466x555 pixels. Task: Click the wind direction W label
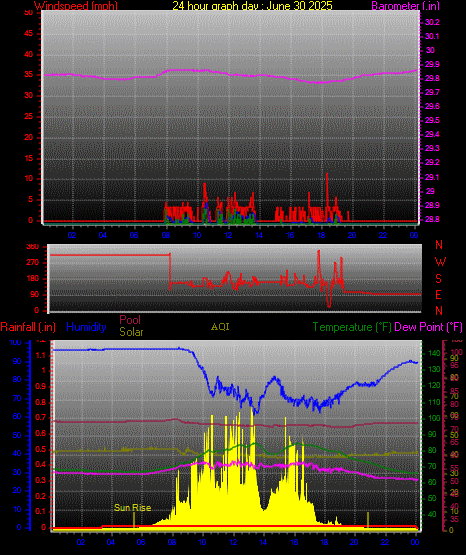pyautogui.click(x=440, y=262)
